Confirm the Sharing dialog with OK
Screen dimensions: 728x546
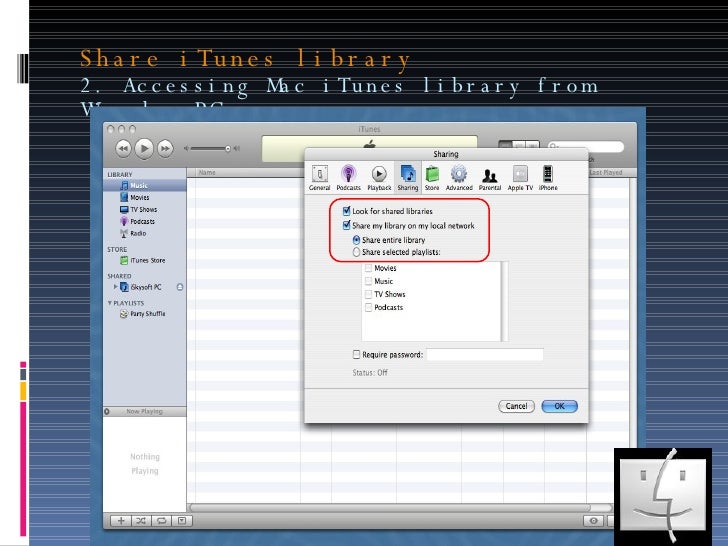pos(559,406)
